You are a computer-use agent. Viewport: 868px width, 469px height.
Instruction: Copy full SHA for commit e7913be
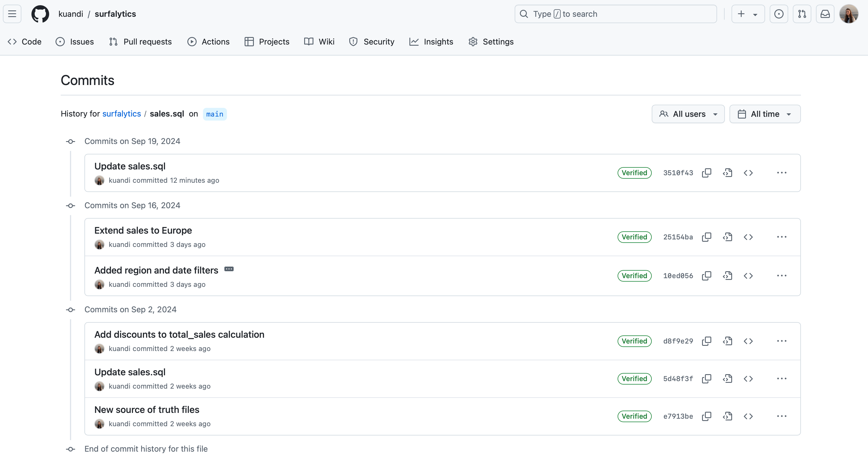[x=707, y=416]
